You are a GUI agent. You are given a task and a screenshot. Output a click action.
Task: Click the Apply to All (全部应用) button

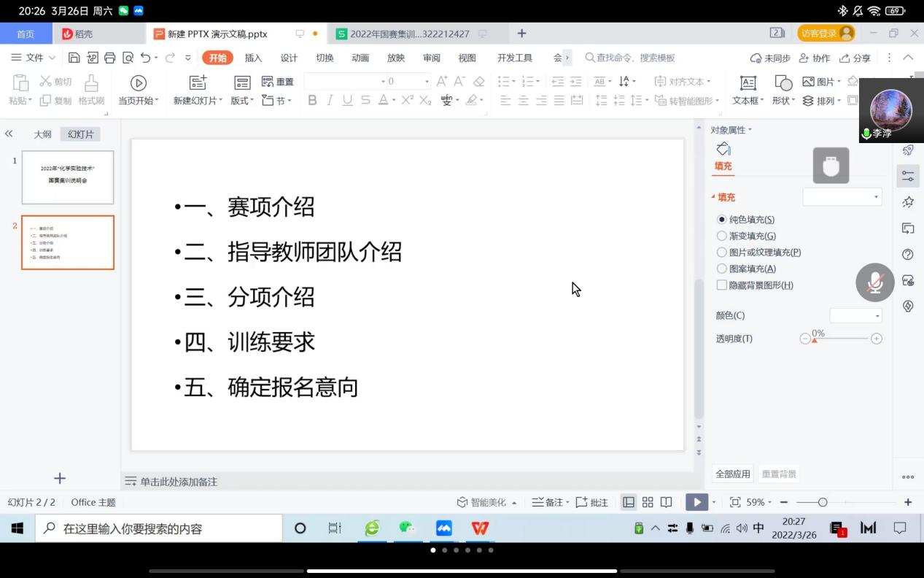pos(732,474)
